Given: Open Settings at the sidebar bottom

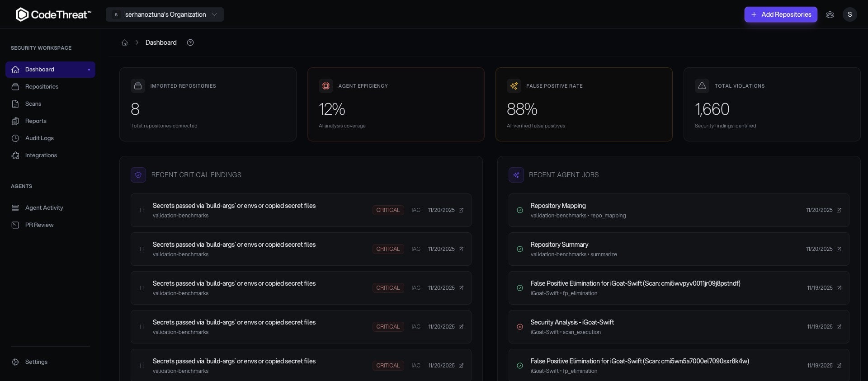Looking at the screenshot, I should (x=37, y=362).
